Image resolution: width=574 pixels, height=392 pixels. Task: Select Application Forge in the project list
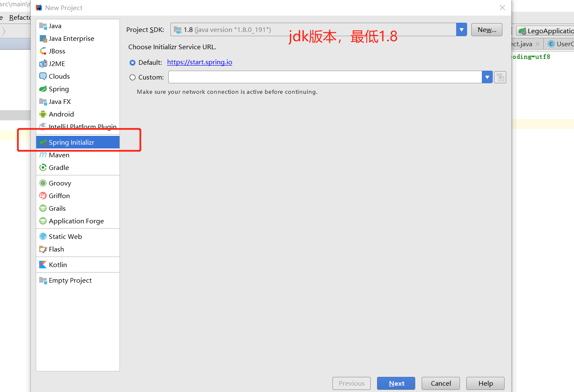point(76,221)
